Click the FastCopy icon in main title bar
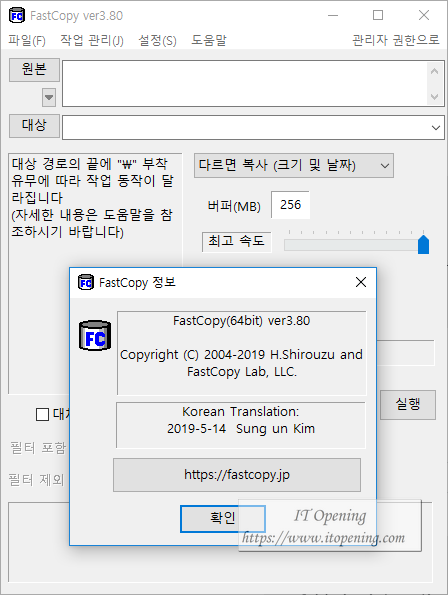The height and width of the screenshot is (595, 448). 17,16
